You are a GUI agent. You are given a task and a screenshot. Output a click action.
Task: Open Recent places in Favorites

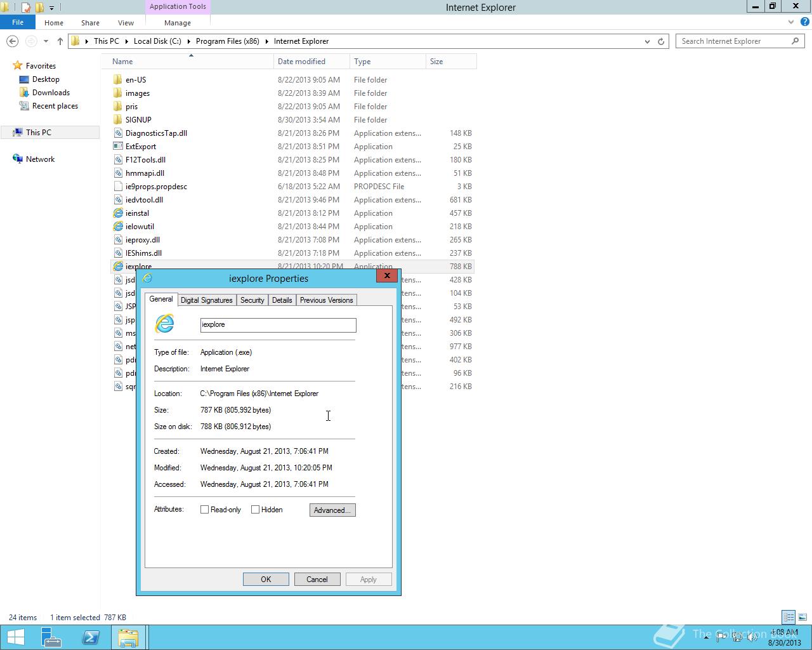point(55,106)
